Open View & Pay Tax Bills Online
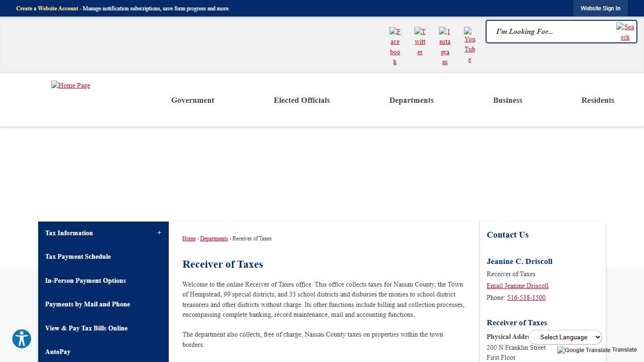 (x=86, y=328)
